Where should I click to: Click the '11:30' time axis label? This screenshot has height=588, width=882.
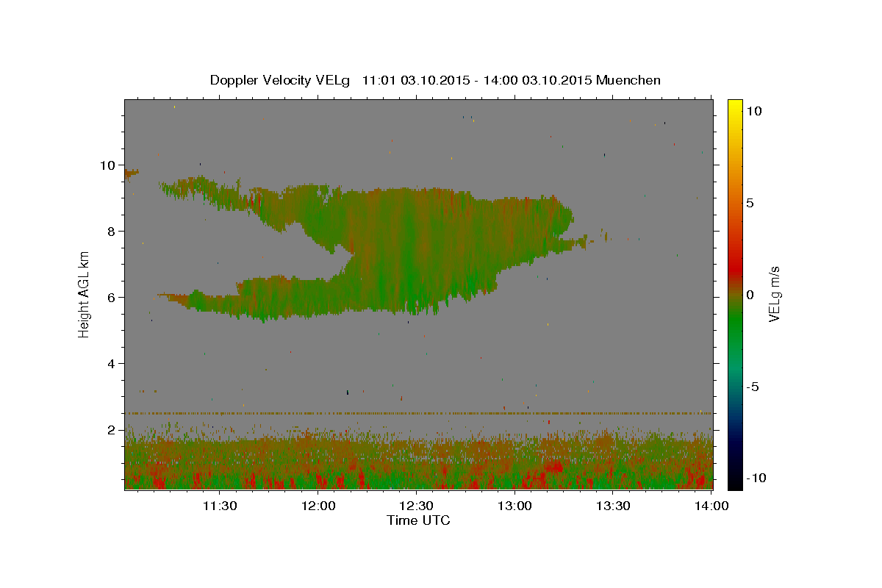220,506
